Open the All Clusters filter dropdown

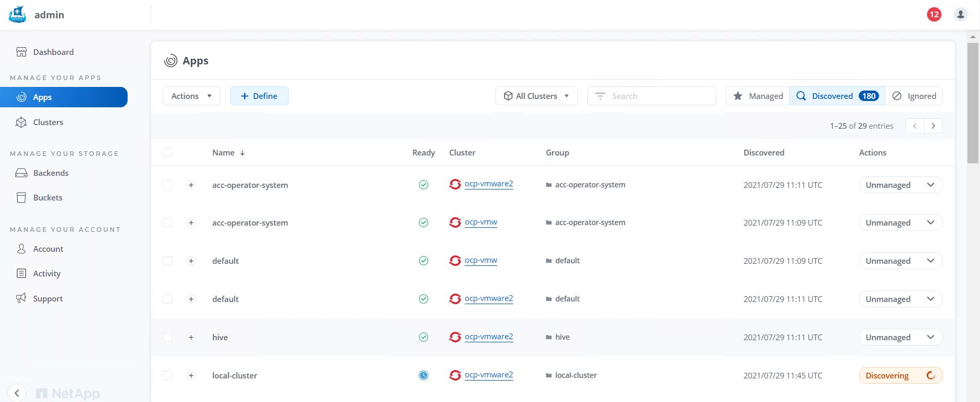[537, 96]
